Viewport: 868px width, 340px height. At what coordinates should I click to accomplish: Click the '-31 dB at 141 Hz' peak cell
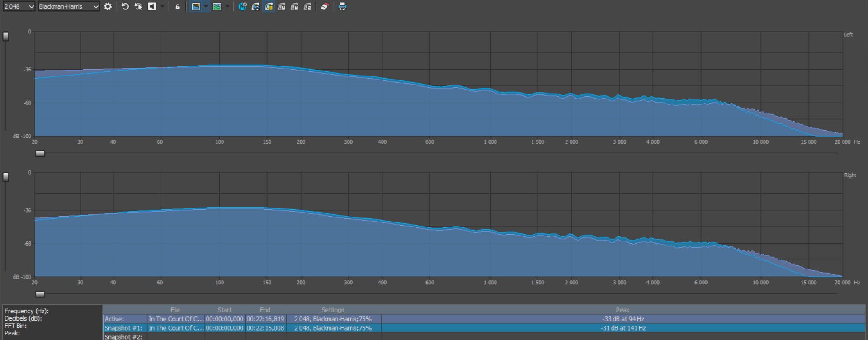pos(623,328)
